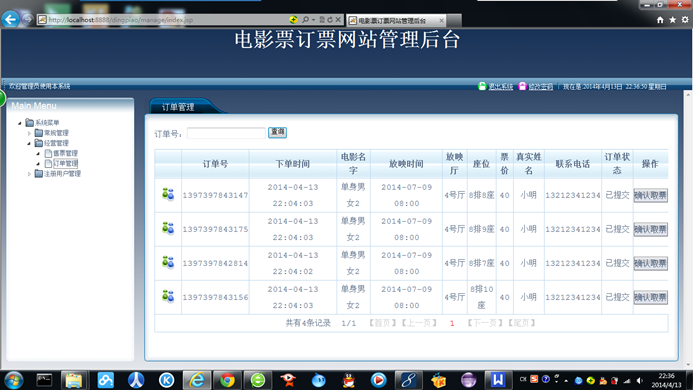The width and height of the screenshot is (695, 392).
Task: Open the blue K music player taskbar icon
Action: [x=167, y=380]
